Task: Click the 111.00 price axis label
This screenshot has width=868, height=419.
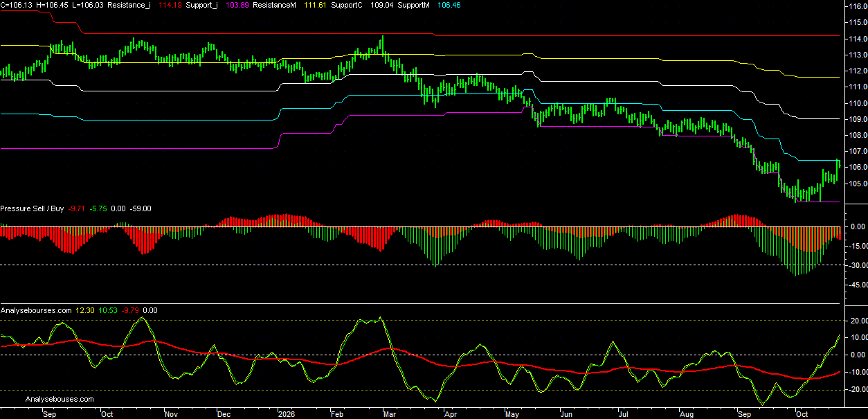Action: pos(857,87)
